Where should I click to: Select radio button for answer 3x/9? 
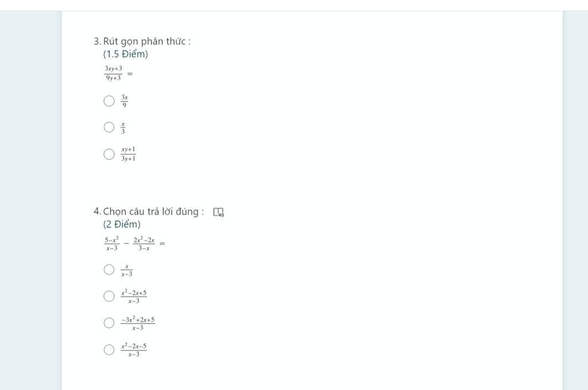pyautogui.click(x=109, y=101)
